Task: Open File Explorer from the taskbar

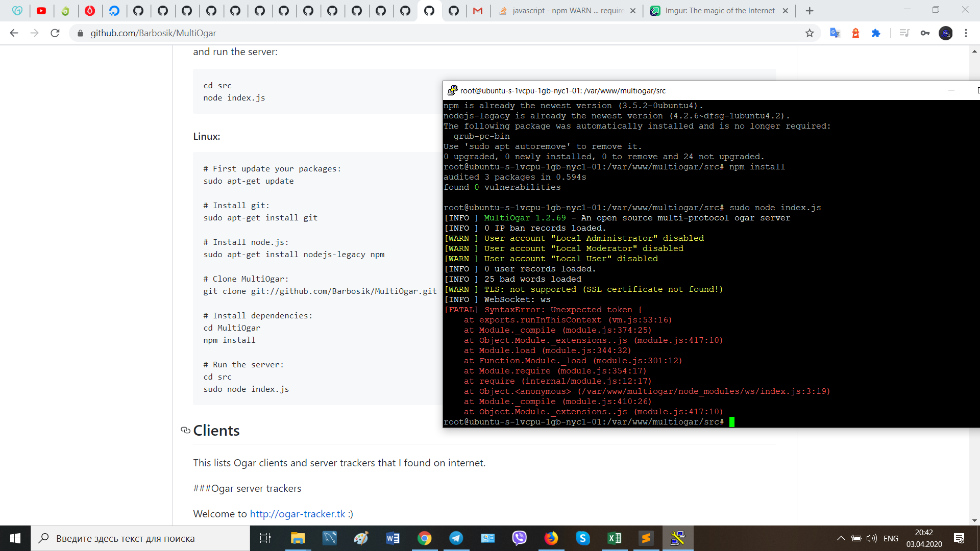Action: pos(298,538)
